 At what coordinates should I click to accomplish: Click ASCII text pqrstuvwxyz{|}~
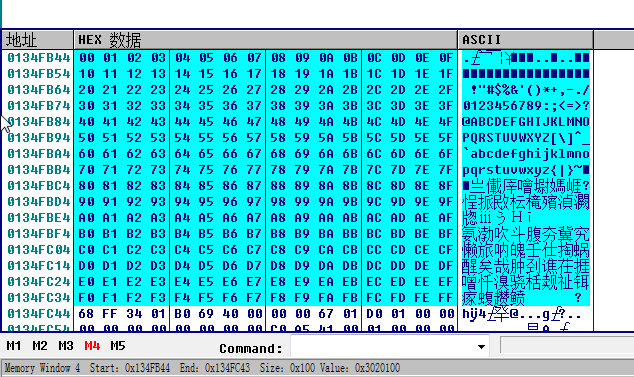point(522,170)
